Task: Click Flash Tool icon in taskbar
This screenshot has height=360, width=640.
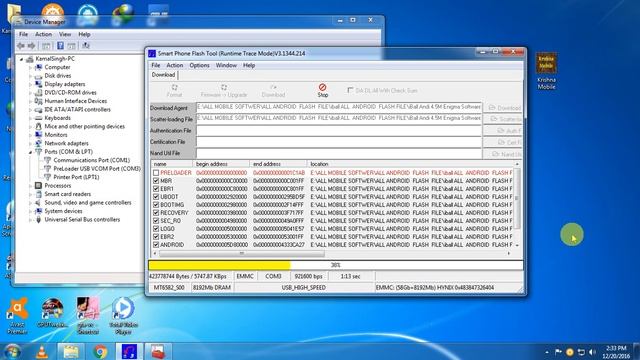Action: click(129, 351)
